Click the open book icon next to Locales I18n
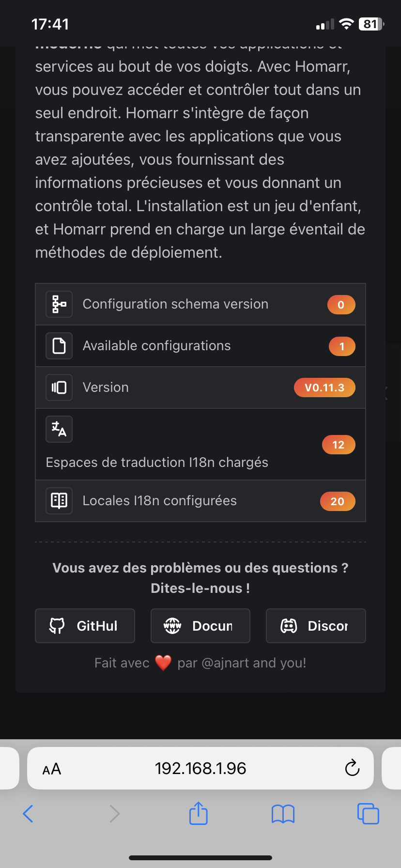This screenshot has height=868, width=401. coord(59,501)
